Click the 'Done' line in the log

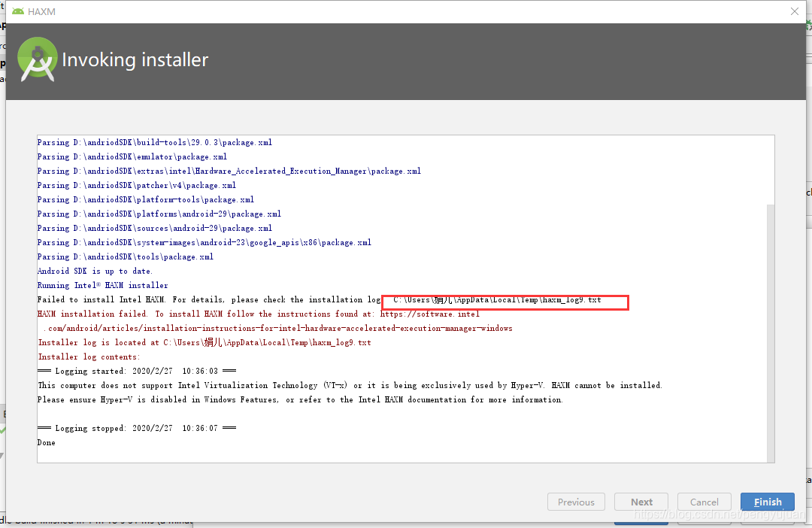pyautogui.click(x=46, y=442)
